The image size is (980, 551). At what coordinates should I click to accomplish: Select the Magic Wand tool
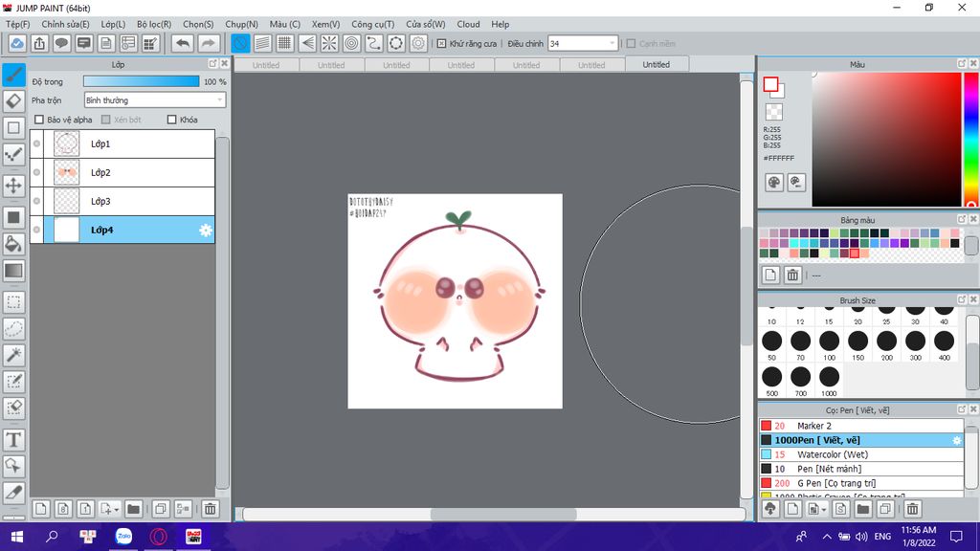[x=13, y=355]
